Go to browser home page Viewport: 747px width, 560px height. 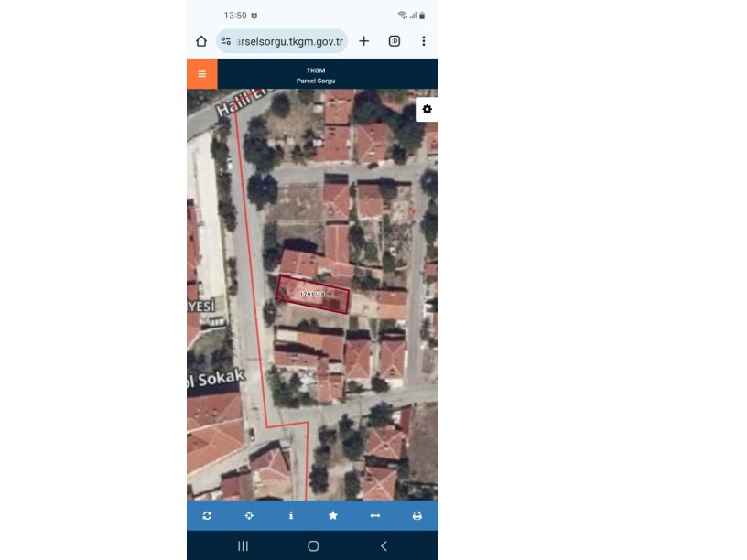click(201, 41)
